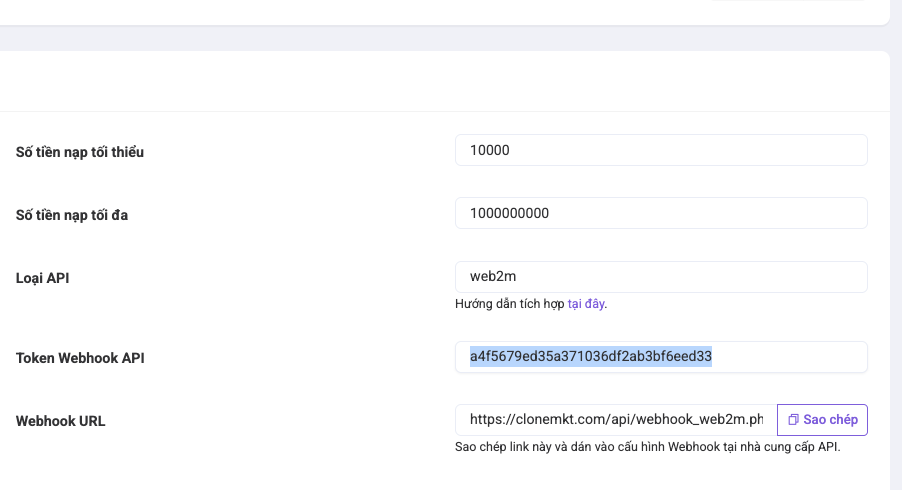Click the 'Số tiền nạp tối thiểu' label
This screenshot has width=902, height=490.
tap(80, 152)
